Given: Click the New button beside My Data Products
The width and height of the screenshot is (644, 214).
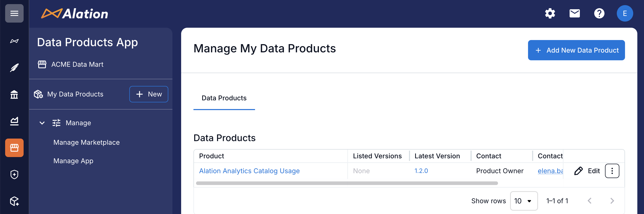Looking at the screenshot, I should (x=149, y=94).
